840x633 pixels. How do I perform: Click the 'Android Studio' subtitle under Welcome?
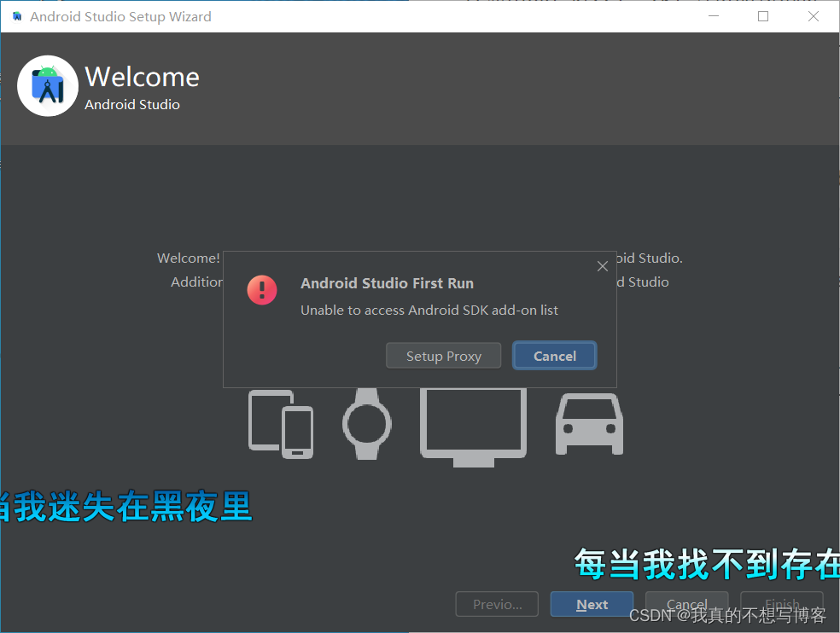(131, 104)
